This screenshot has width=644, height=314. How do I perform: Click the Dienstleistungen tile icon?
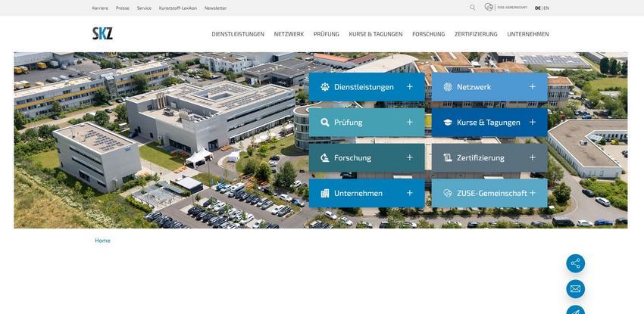pos(325,87)
